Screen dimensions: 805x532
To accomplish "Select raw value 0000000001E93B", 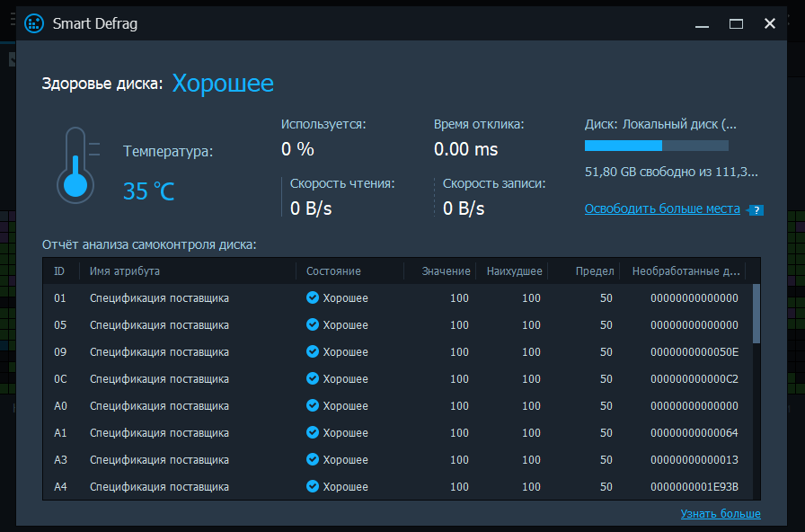I will point(694,486).
